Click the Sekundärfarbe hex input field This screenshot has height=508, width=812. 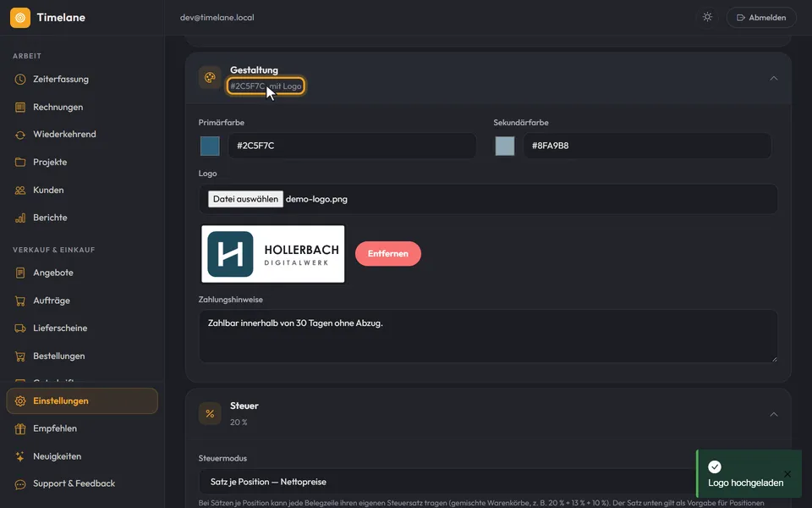647,146
